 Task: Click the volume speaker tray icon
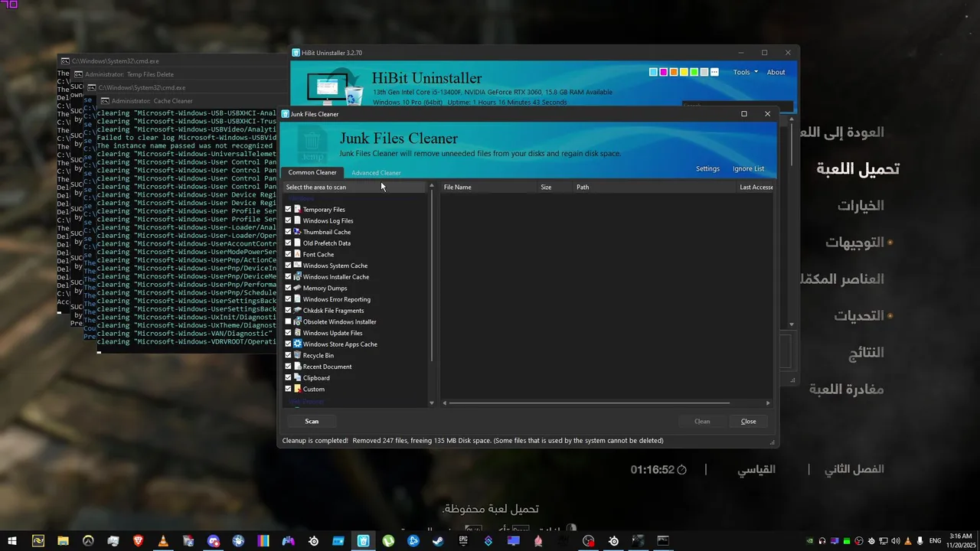[895, 541]
